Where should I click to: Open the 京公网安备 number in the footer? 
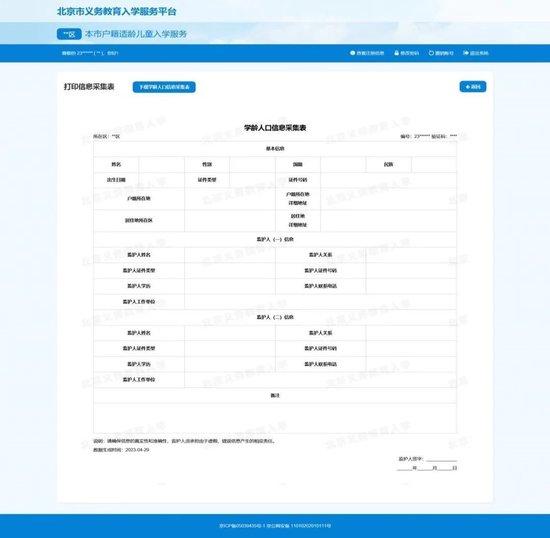[299, 526]
